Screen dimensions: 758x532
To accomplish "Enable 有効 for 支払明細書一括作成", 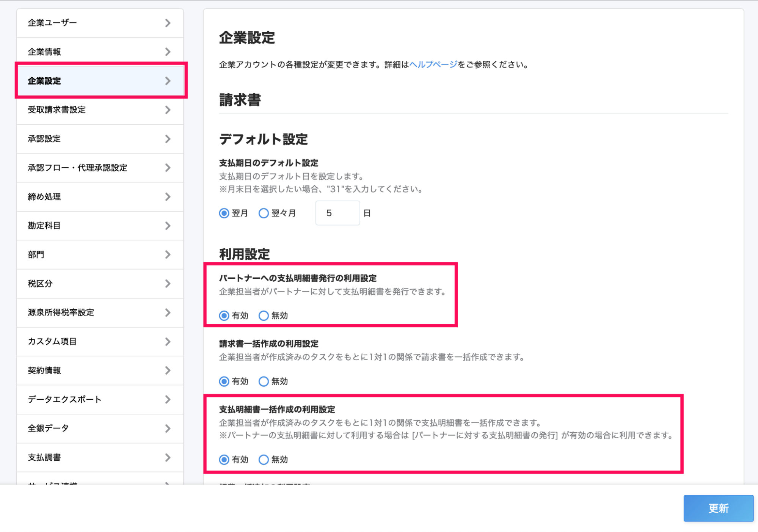I will click(x=224, y=460).
